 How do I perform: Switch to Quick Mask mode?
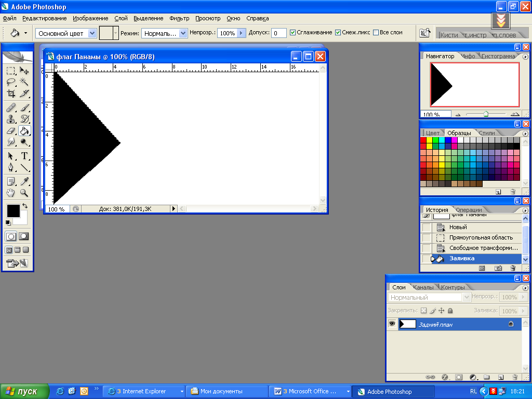[x=23, y=236]
